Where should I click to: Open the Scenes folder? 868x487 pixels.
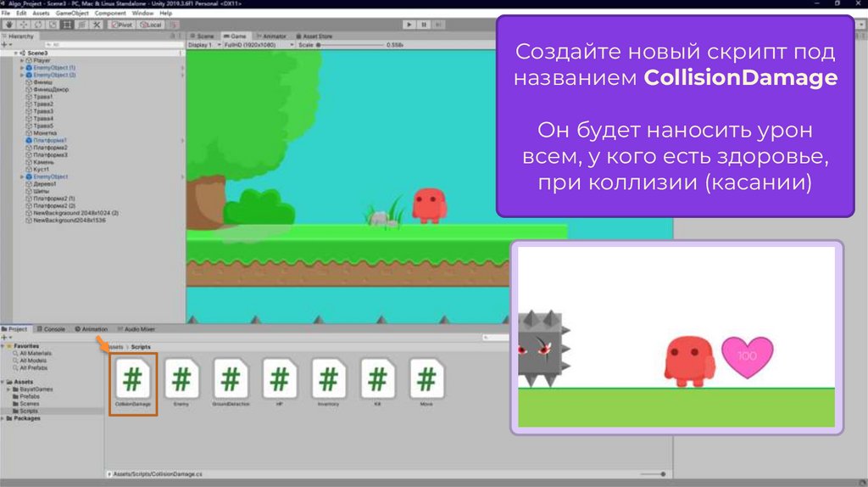point(29,404)
